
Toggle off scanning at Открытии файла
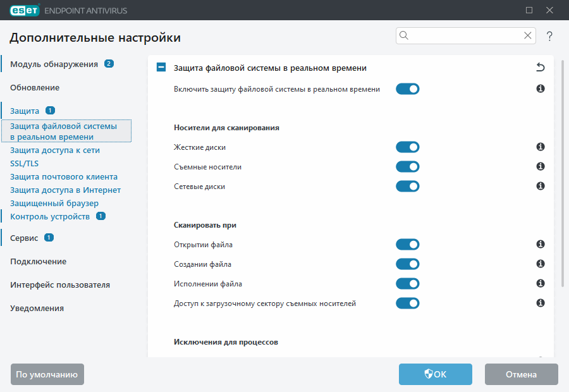coord(407,244)
